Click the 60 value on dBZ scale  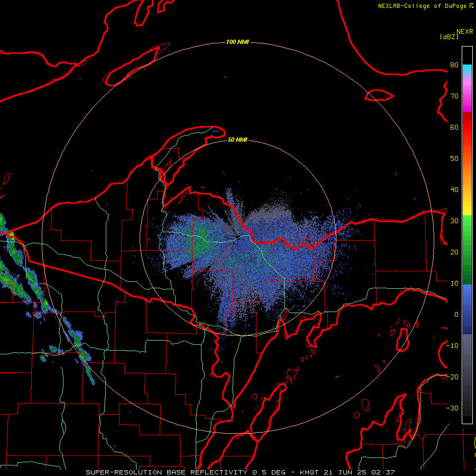point(454,127)
